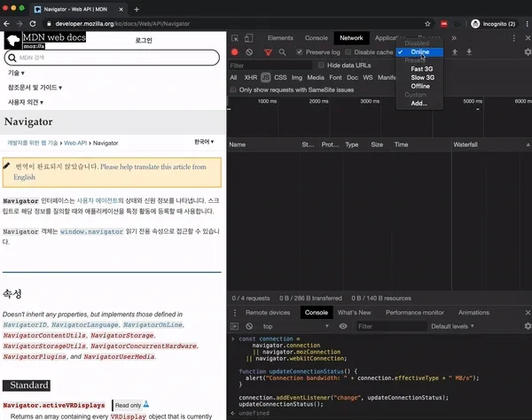Toggle the JS request type filter
Image resolution: width=532 pixels, height=420 pixels.
(266, 78)
